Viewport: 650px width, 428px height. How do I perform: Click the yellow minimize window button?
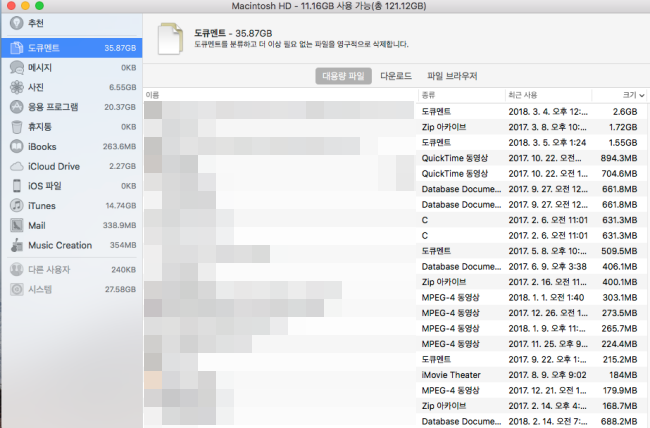pos(25,5)
